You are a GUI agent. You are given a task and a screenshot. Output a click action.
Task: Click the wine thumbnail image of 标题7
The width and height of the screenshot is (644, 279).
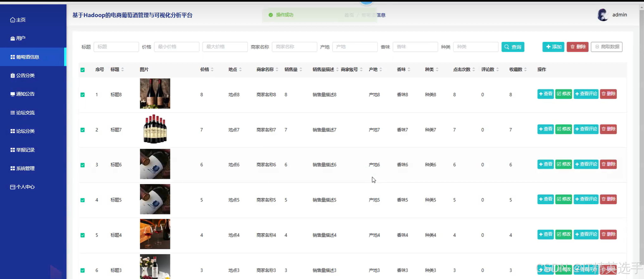155,129
